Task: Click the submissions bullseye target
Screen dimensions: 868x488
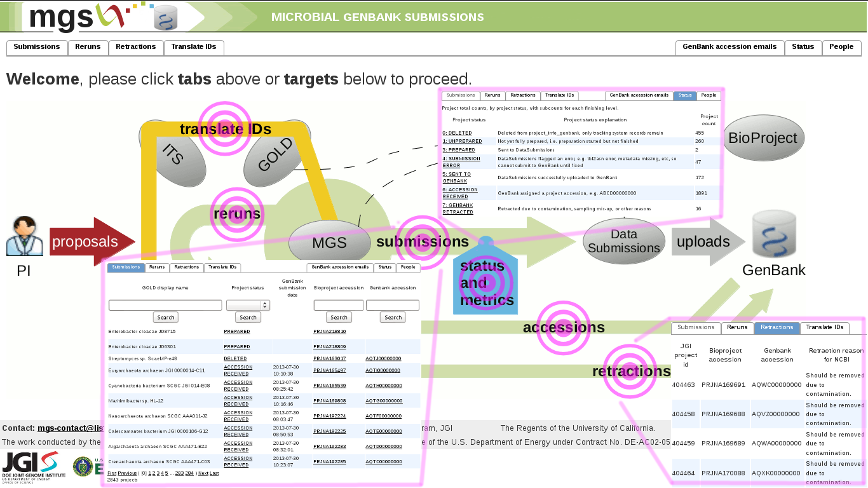Action: coord(422,242)
